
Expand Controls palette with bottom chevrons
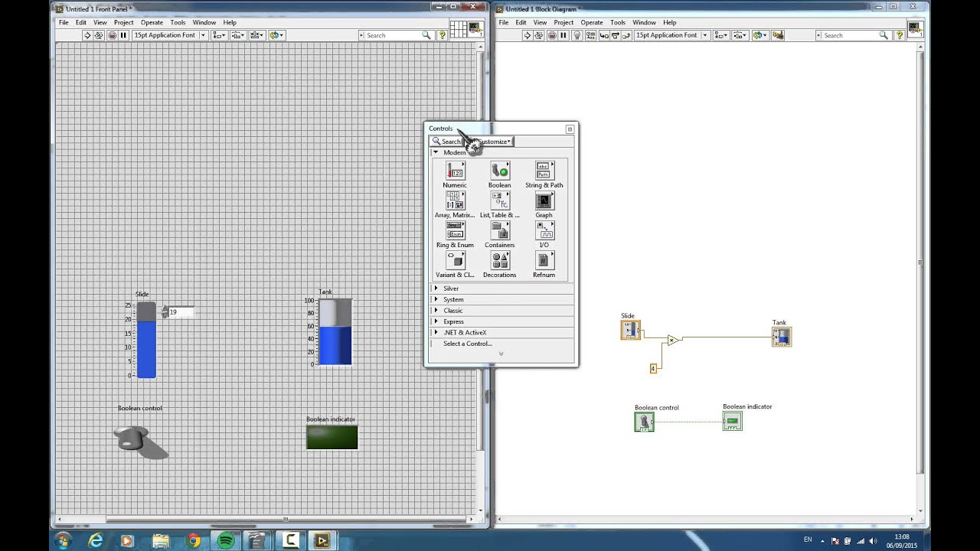501,354
